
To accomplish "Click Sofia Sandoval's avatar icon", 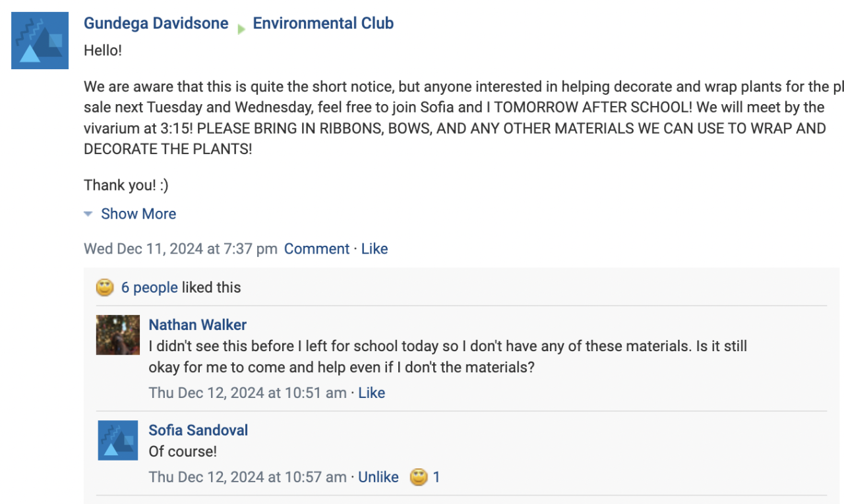I will (118, 440).
